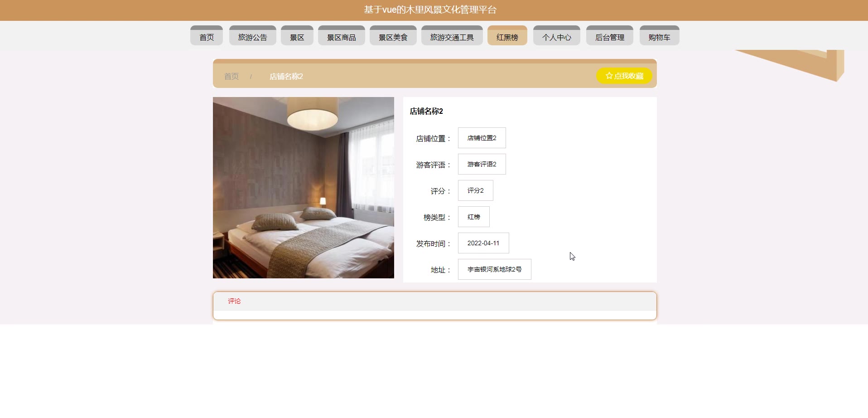Click the 地址： label
Screen dimensions: 868x418
tap(441, 270)
